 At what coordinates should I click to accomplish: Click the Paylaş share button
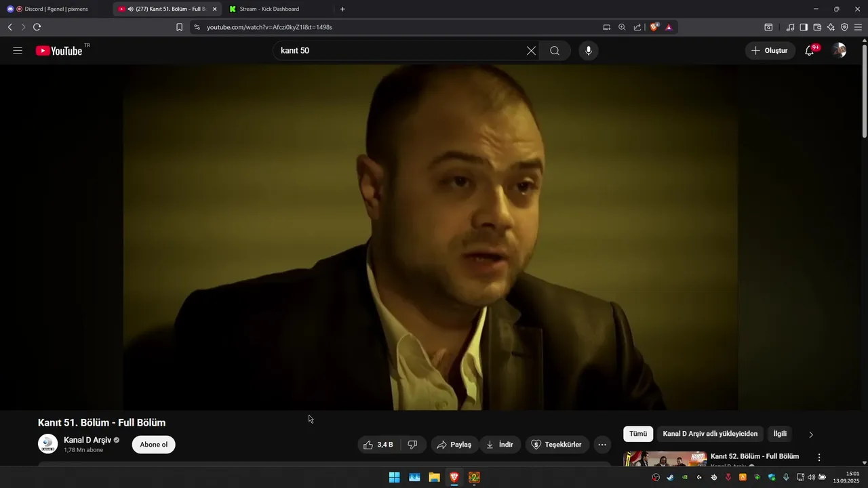point(454,445)
